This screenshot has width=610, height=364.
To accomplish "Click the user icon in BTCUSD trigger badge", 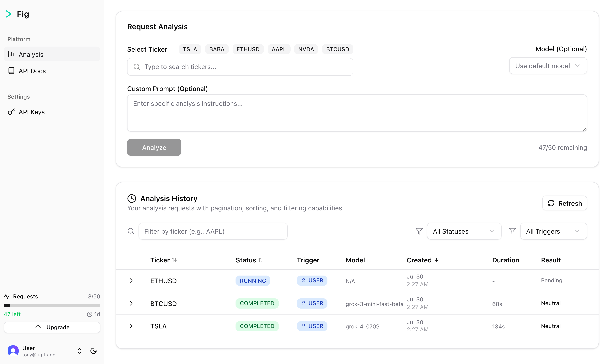I will coord(303,303).
